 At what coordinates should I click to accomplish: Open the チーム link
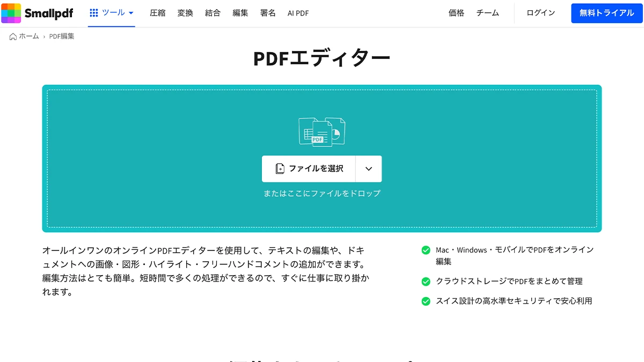pyautogui.click(x=487, y=13)
